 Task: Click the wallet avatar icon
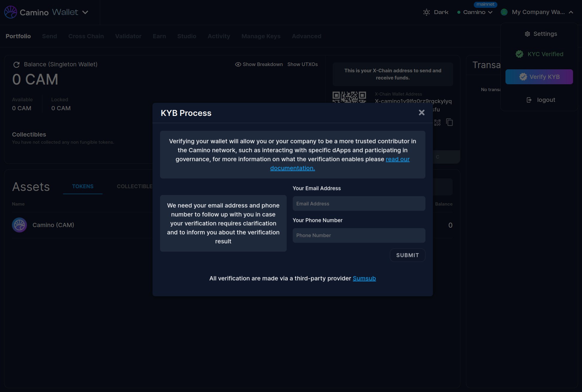[x=504, y=12]
